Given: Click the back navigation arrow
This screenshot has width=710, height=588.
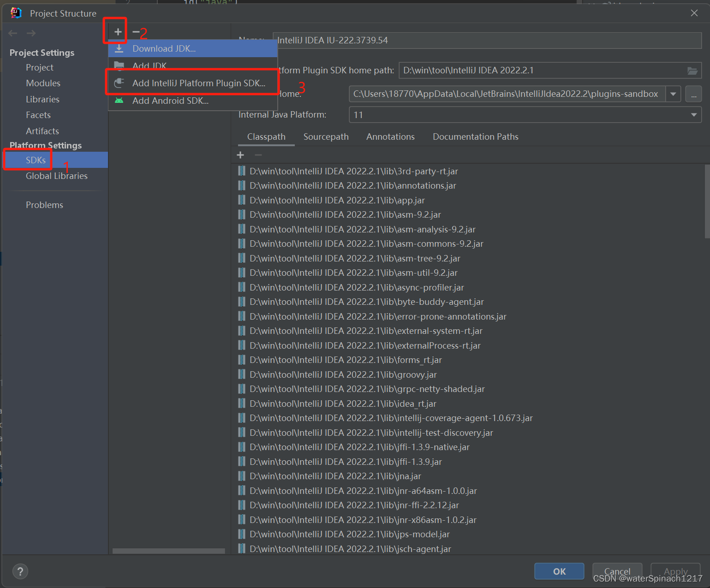Looking at the screenshot, I should click(x=13, y=33).
